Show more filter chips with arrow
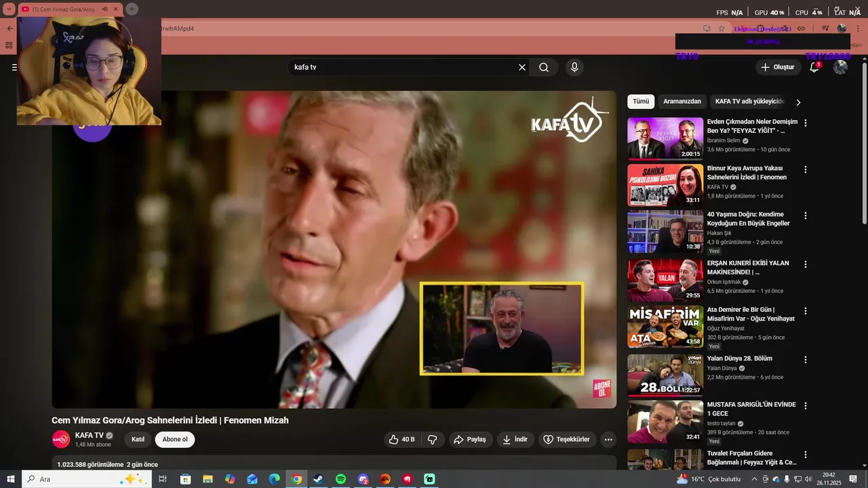The image size is (868, 488). coord(798,102)
